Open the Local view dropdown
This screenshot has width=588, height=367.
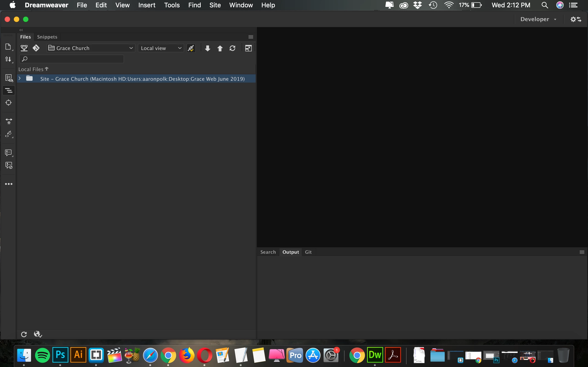tap(161, 48)
